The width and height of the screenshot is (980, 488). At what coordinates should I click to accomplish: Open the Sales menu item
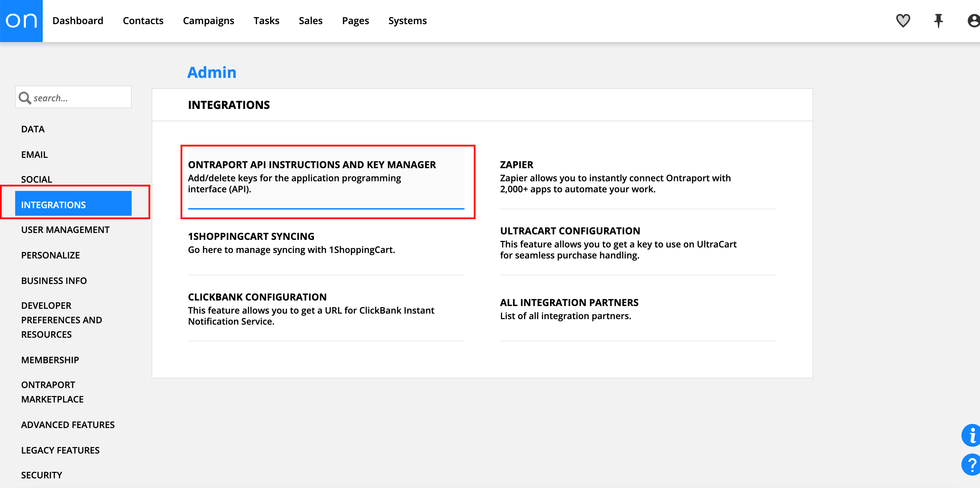point(310,21)
